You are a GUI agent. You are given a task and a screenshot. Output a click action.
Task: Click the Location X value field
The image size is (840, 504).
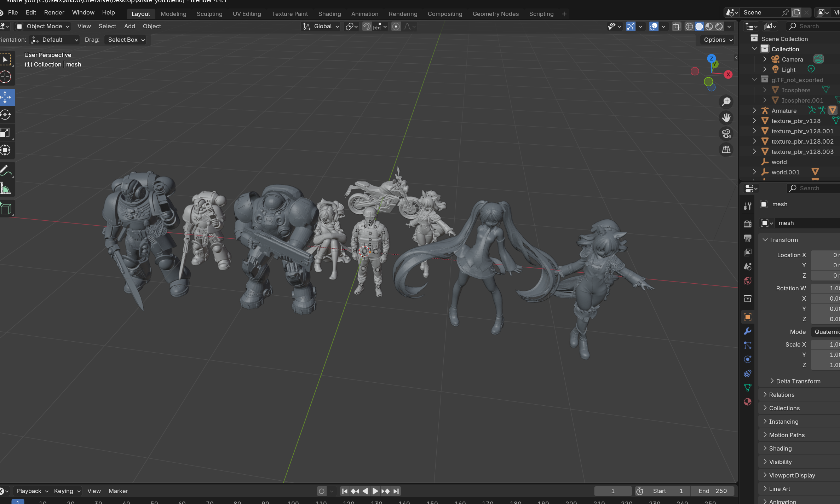825,255
